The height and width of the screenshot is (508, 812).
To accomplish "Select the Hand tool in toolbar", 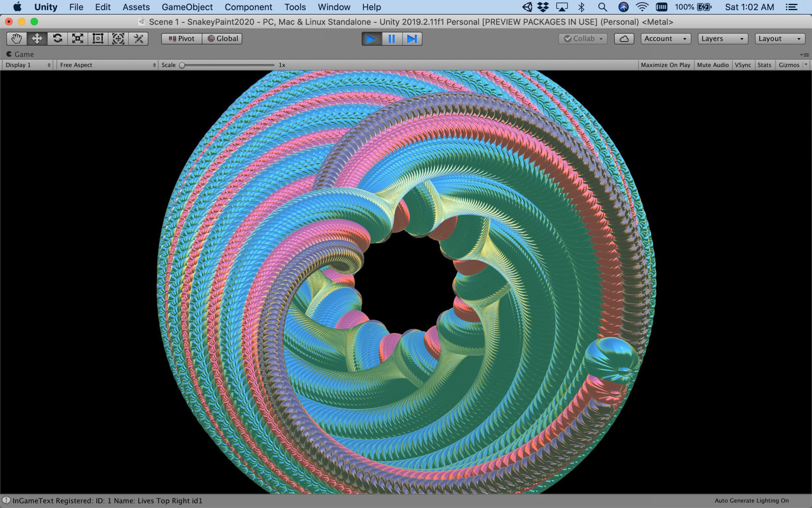I will [x=16, y=39].
